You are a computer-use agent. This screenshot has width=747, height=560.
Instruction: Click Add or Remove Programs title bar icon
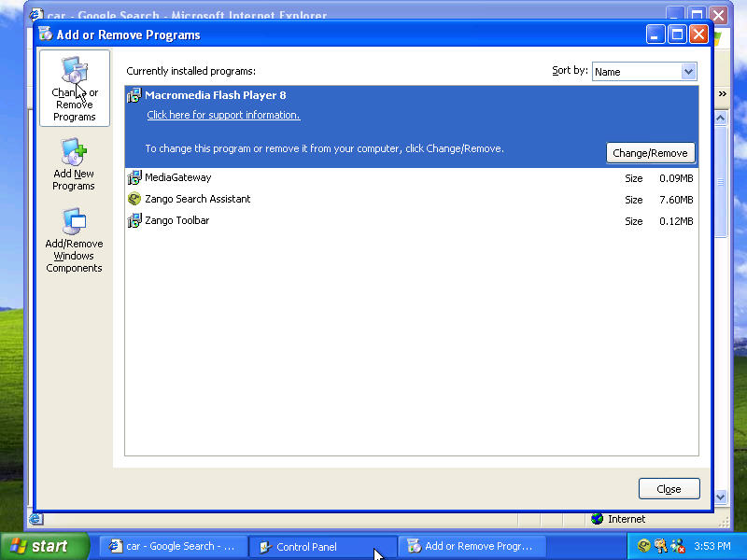pos(46,35)
